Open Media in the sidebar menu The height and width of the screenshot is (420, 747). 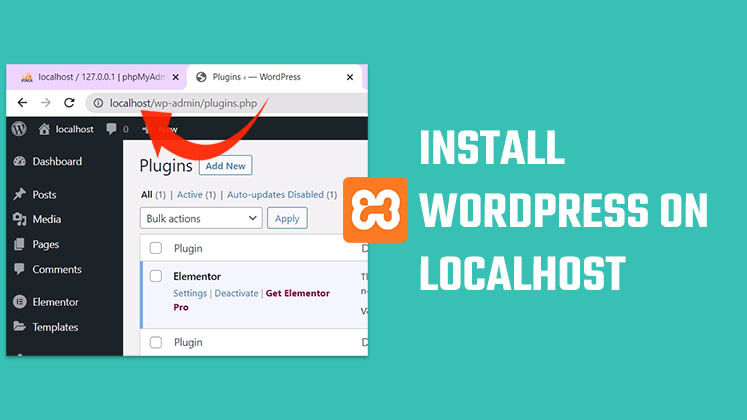point(47,219)
